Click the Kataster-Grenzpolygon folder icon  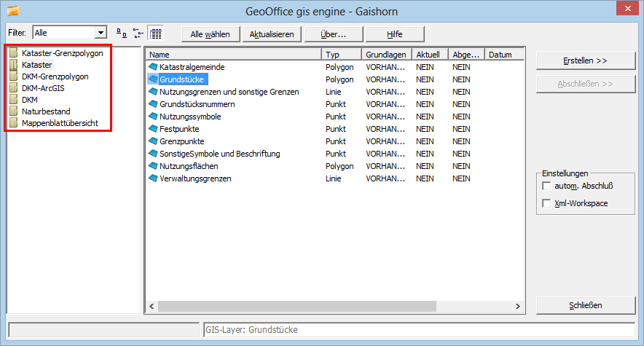14,53
